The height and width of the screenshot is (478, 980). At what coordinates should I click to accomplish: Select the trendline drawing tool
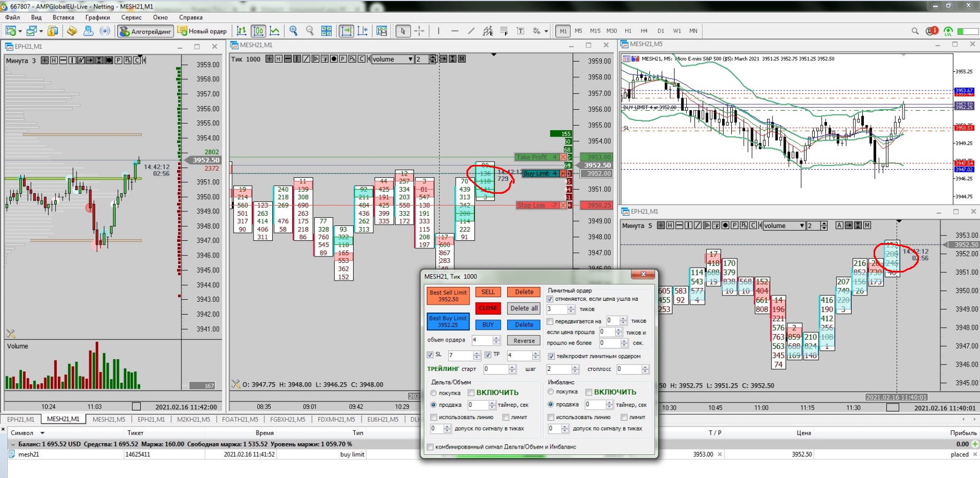pos(471,31)
